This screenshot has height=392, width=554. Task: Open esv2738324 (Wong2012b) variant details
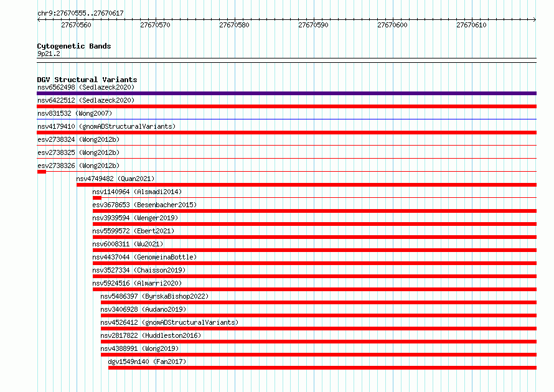[x=78, y=139]
